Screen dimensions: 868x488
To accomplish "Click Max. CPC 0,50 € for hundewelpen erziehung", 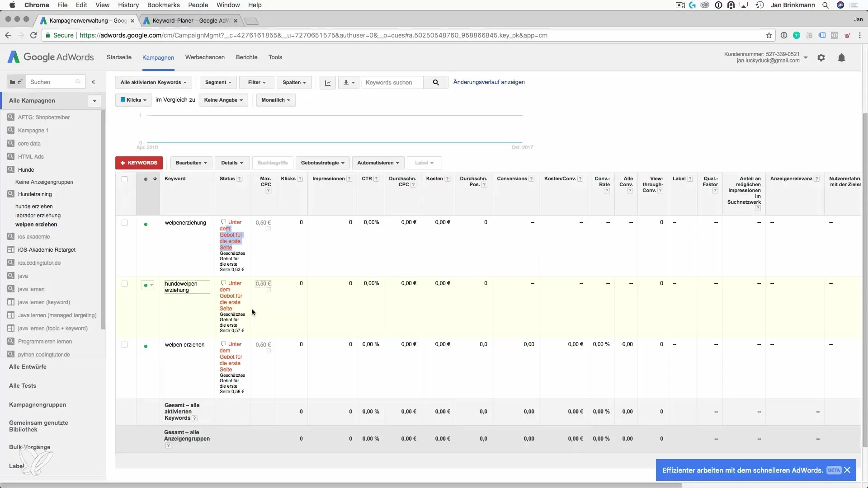I will (263, 284).
